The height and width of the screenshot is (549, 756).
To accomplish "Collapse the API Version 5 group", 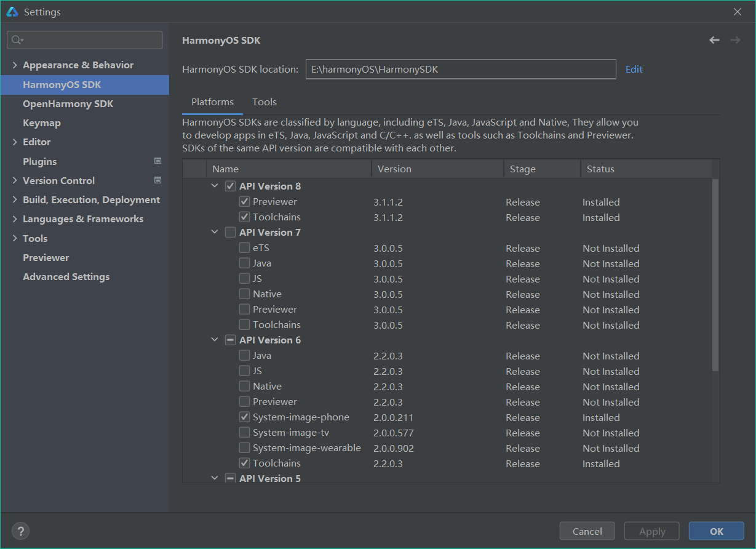I will 215,478.
